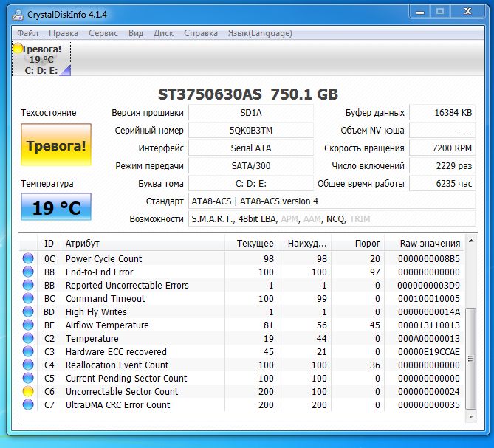Click the scroll up arrow of attribute list
This screenshot has height=448, width=494.
[x=471, y=241]
